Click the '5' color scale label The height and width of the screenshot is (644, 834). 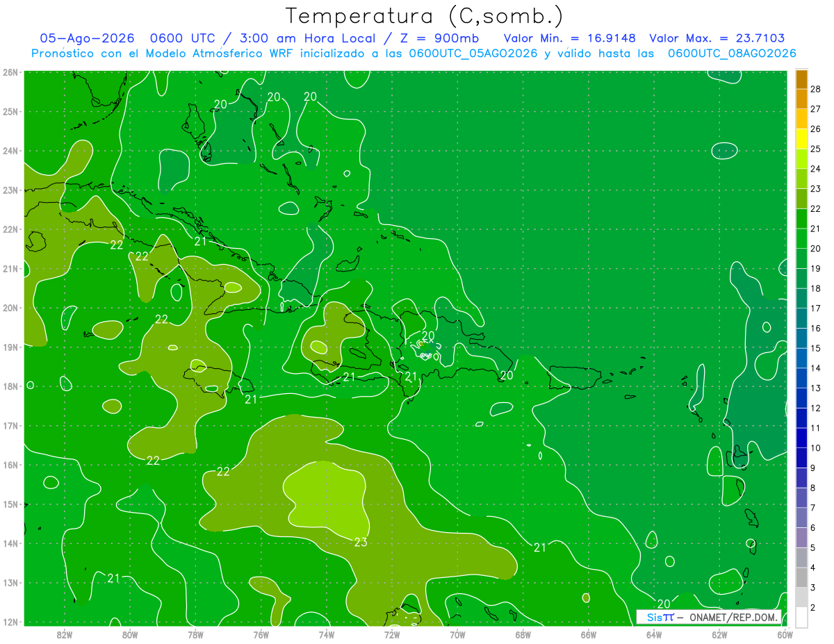(x=814, y=548)
